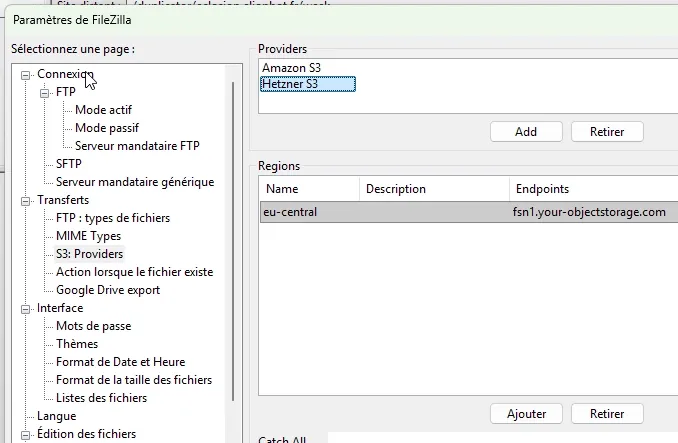Image resolution: width=678 pixels, height=443 pixels.
Task: Open Format de Date et Heure page
Action: pos(121,362)
